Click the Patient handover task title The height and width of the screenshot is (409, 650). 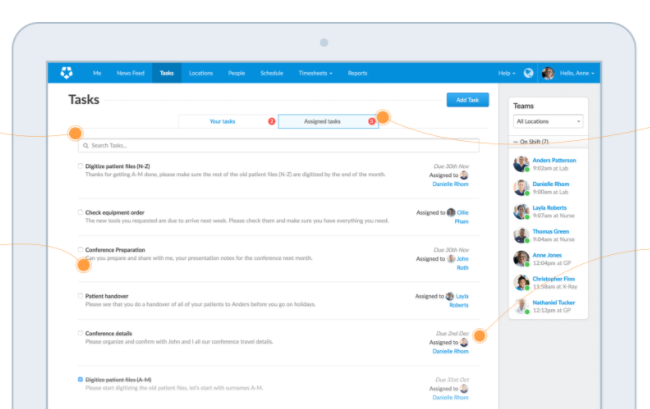(107, 296)
